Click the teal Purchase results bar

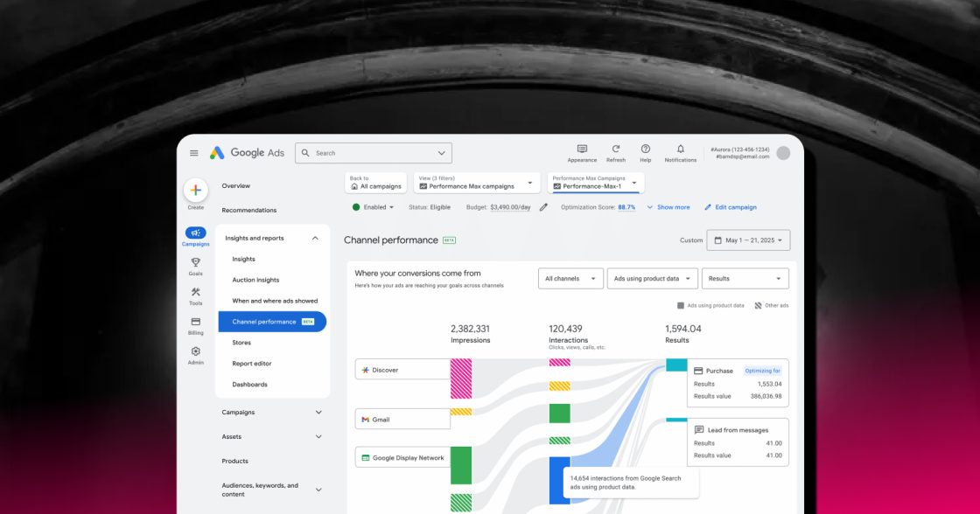tap(676, 365)
